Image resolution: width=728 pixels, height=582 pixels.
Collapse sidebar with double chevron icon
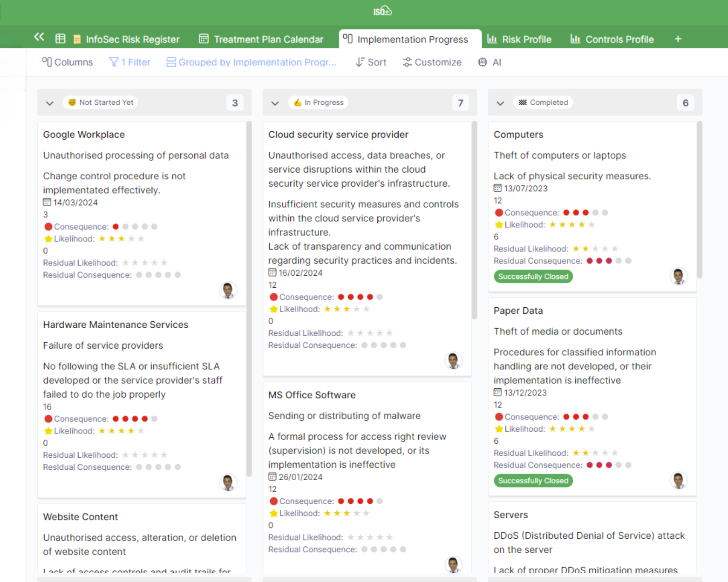[39, 37]
